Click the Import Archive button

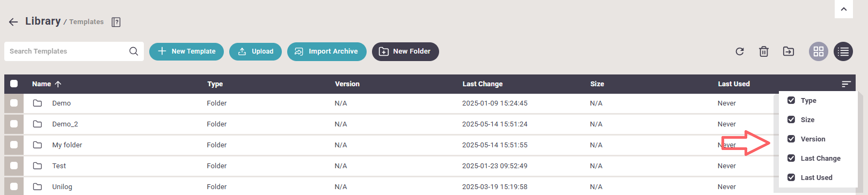coord(327,51)
